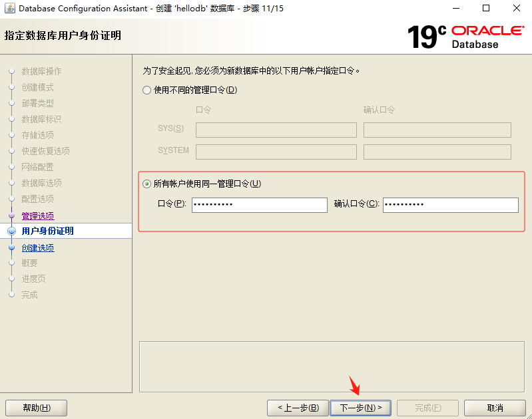532x419 pixels.
Task: Go back with 上一步(B) button
Action: [x=298, y=408]
